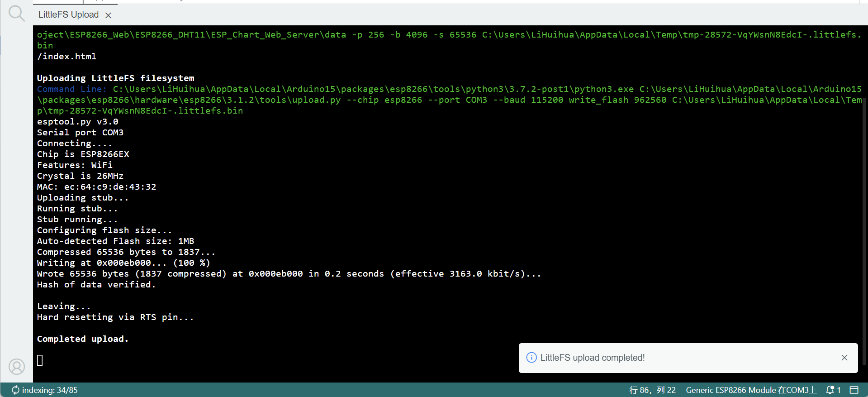Click the terminal vertical scrollbar

[x=864, y=226]
